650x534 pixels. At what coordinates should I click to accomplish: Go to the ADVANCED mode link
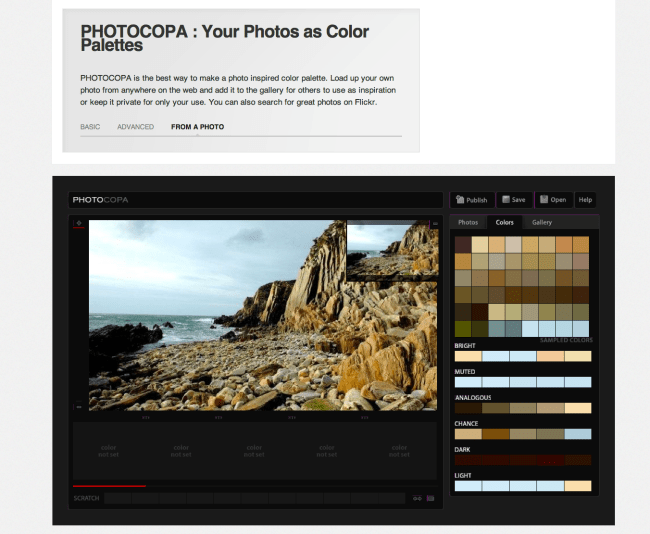tap(135, 127)
